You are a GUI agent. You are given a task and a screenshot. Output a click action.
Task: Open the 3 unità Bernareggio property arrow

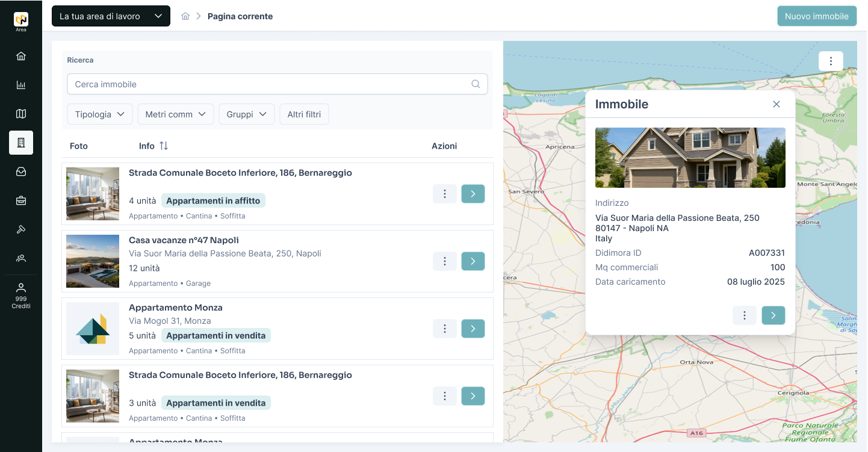click(x=473, y=396)
